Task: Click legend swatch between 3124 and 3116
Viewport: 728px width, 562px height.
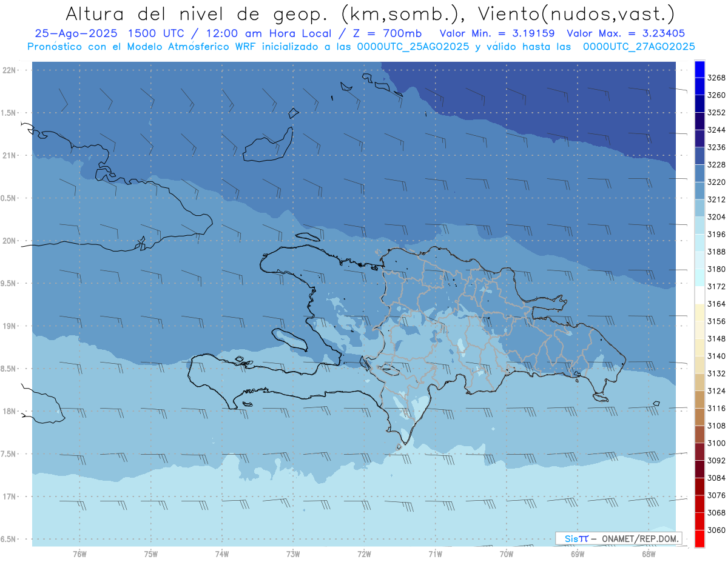Action: (x=699, y=400)
